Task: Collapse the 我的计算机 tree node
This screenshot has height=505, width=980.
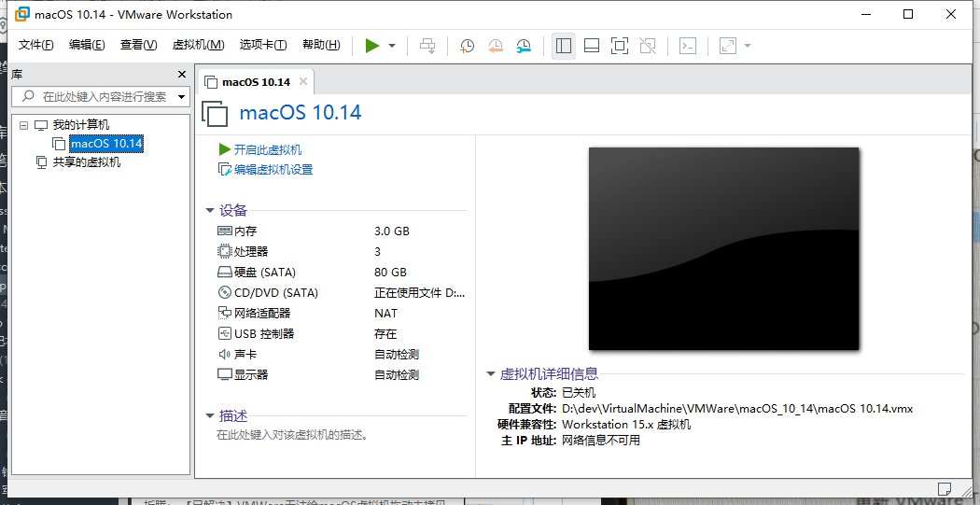Action: (23, 125)
